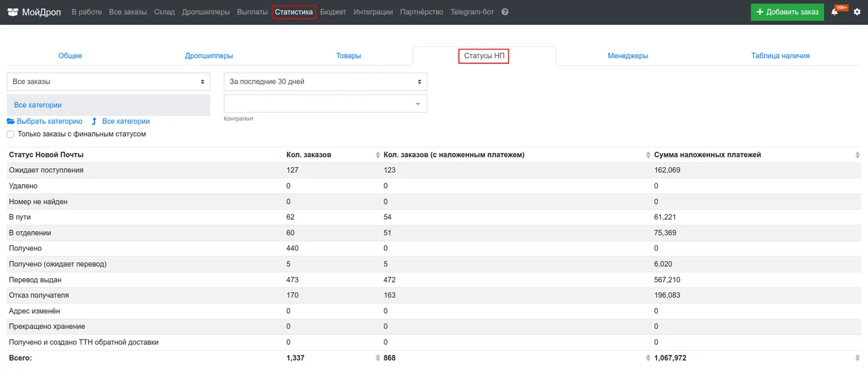Click Получено и создано ТТН обратной доставки row

point(84,342)
